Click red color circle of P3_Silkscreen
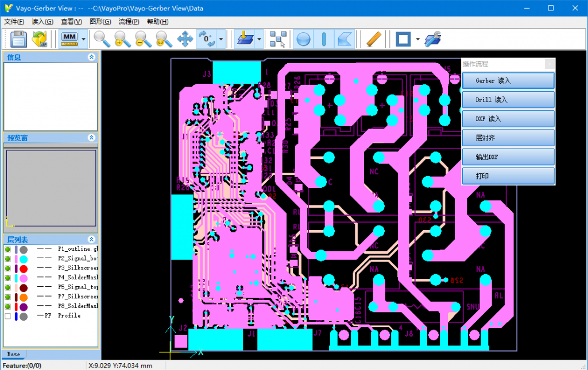 click(x=24, y=269)
